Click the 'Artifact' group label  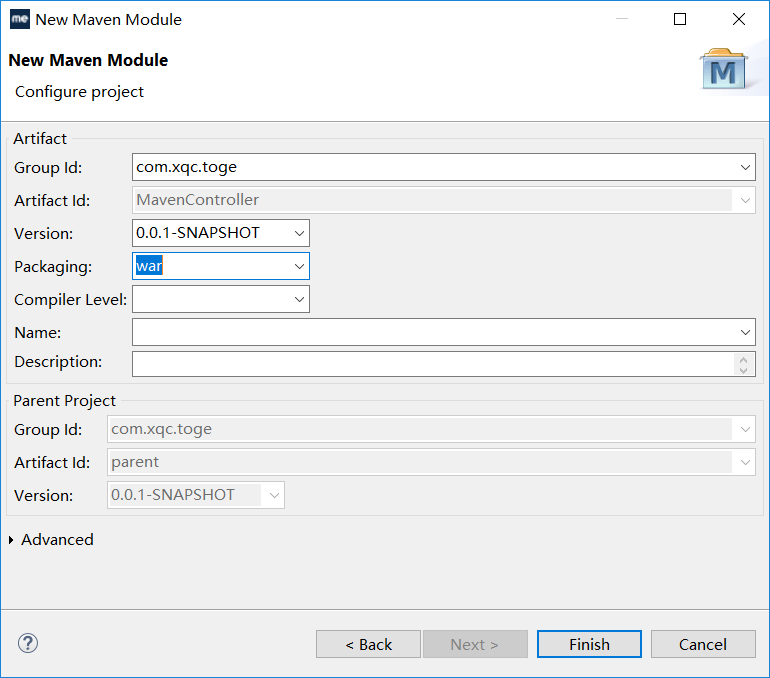click(x=40, y=138)
